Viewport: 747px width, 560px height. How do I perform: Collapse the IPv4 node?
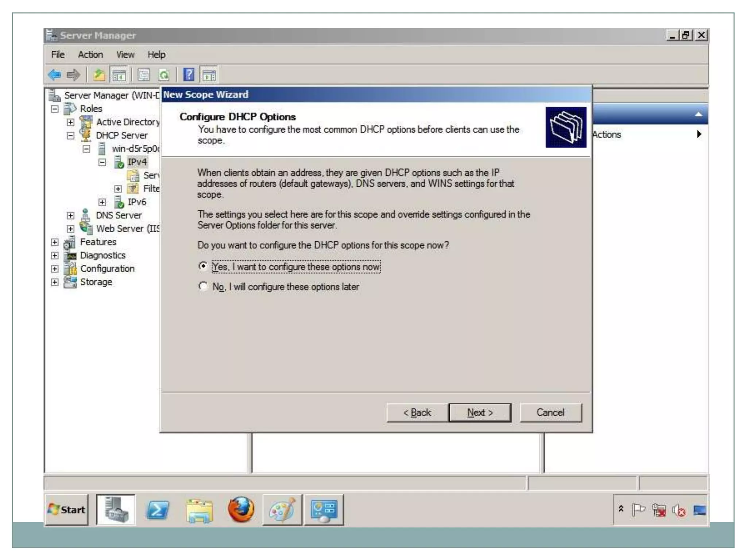(102, 162)
